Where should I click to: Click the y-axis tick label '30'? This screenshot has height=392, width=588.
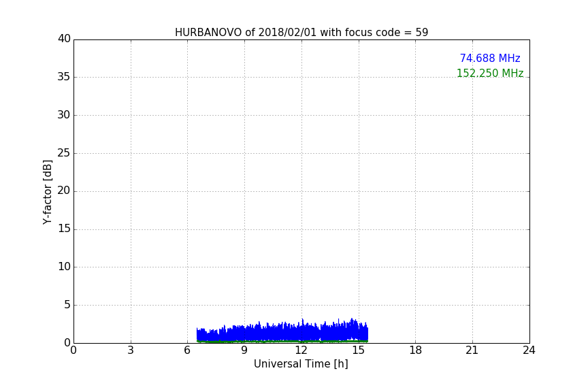point(64,115)
